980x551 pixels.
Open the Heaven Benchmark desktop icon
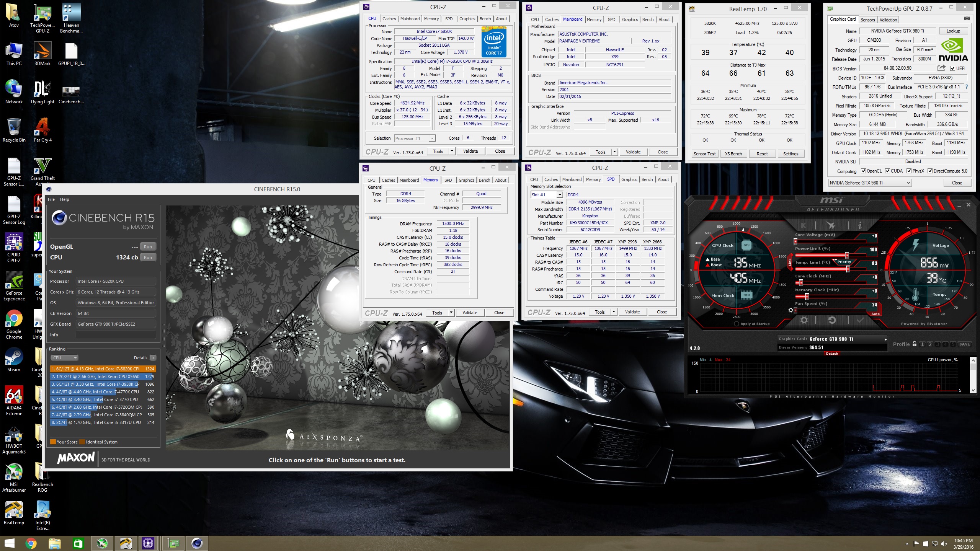[x=71, y=18]
